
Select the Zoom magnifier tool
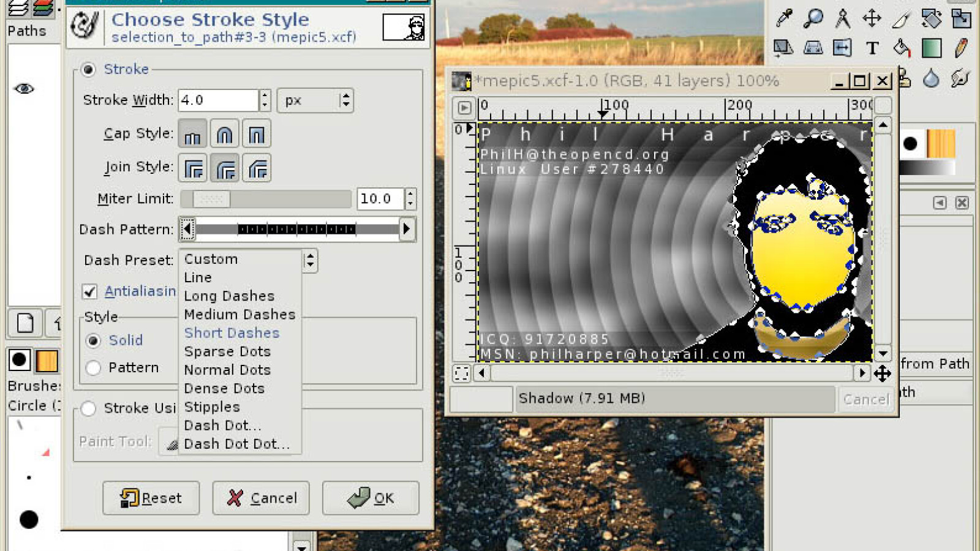point(813,18)
